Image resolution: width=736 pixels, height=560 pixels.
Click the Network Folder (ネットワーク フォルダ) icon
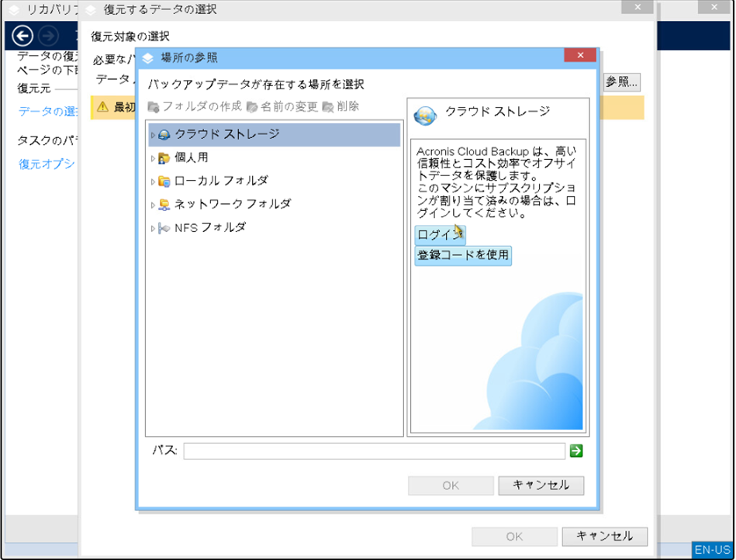pos(164,205)
